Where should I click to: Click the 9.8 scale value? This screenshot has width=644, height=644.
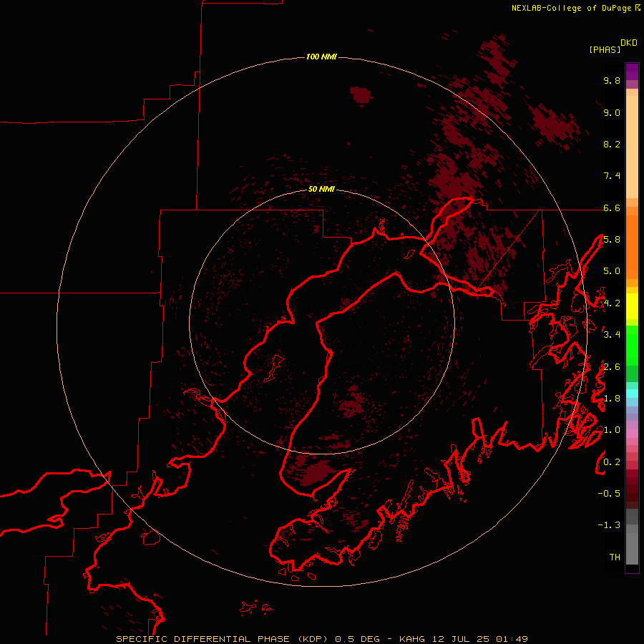point(612,80)
